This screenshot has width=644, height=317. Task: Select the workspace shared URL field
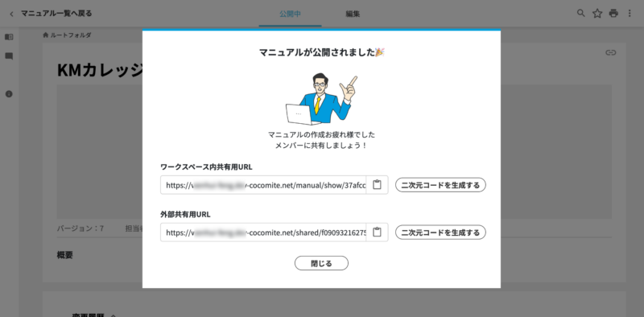pos(263,185)
